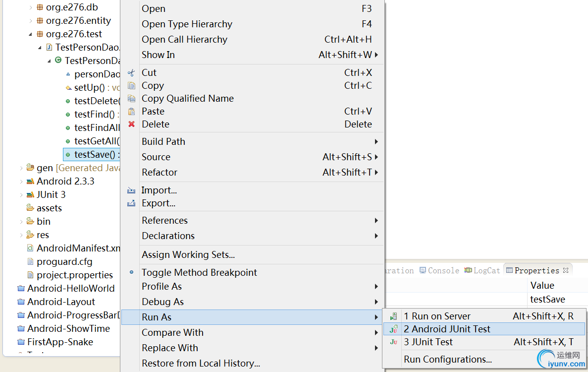Click the Cut scissors icon in context menu
Viewport: 588px width, 372px height.
click(131, 73)
